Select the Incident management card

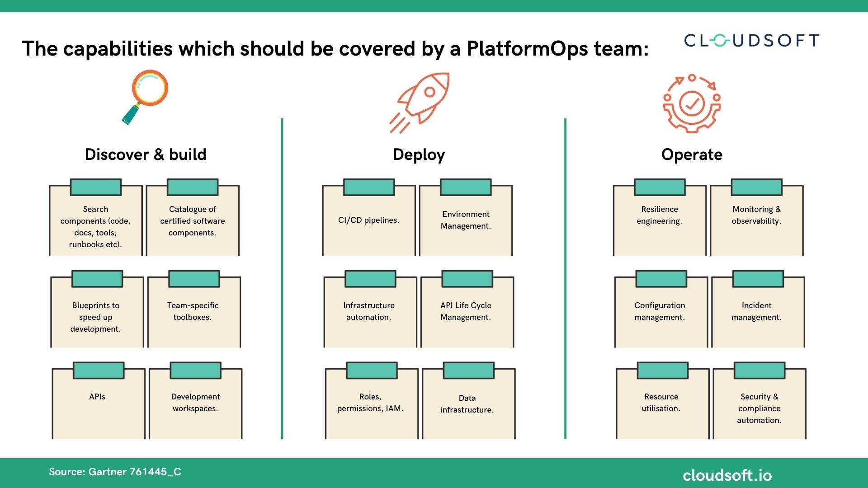758,309
